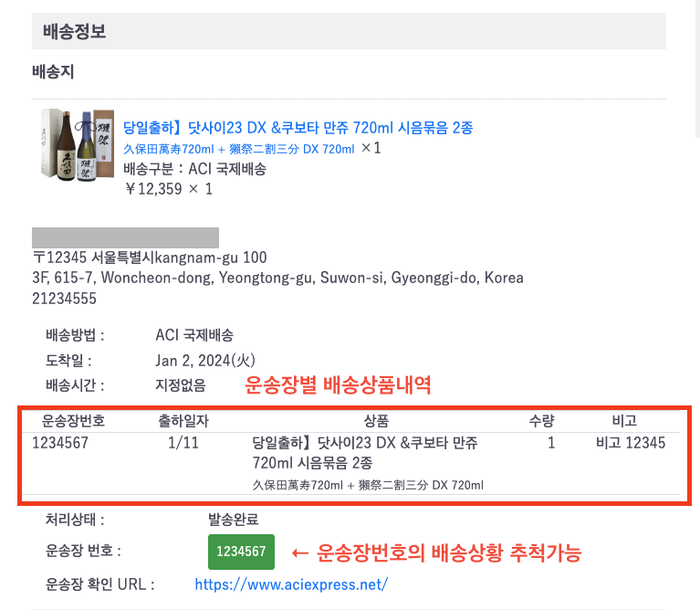
Task: Click the 수량 table column header
Action: tap(541, 421)
